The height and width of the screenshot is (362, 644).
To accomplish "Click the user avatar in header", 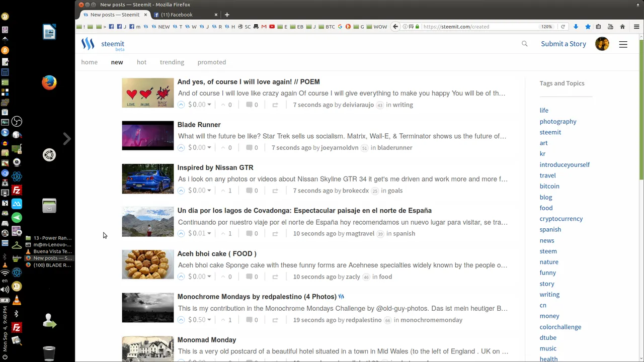I will (602, 44).
